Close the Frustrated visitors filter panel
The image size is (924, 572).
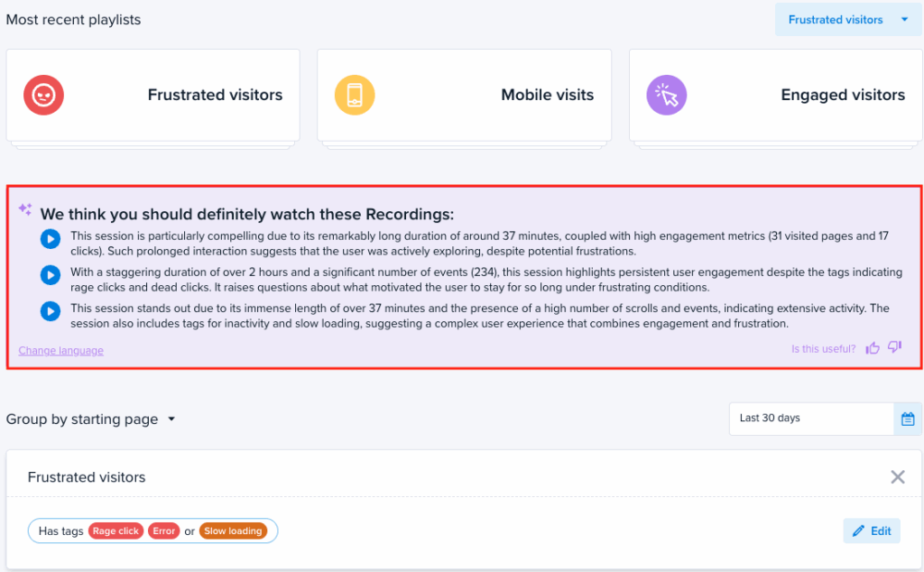pyautogui.click(x=897, y=477)
